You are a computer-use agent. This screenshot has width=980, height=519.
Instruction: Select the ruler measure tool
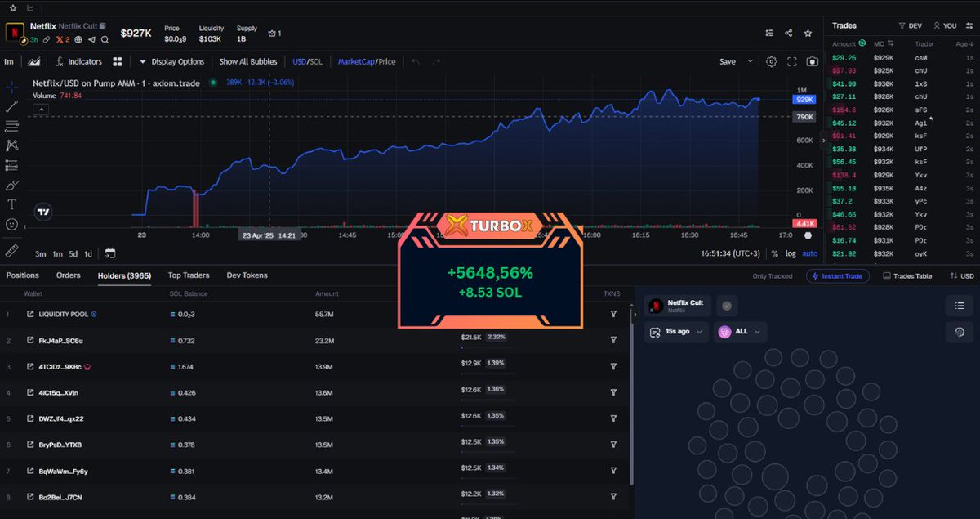[11, 250]
